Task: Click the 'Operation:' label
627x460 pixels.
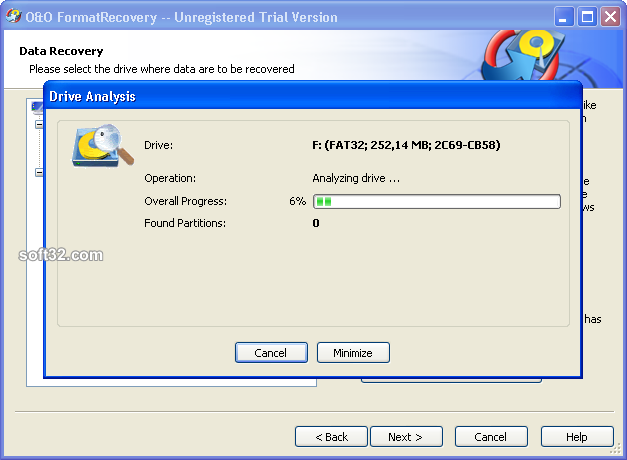Action: click(x=170, y=178)
